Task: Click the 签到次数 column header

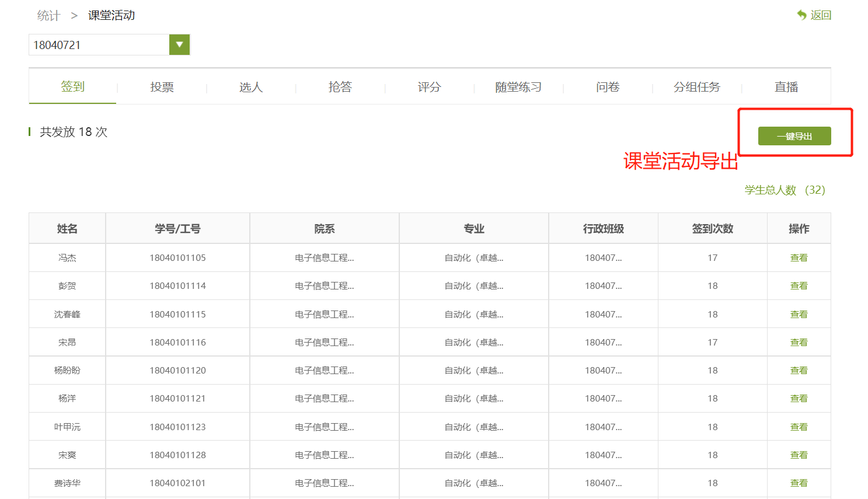Action: (712, 229)
